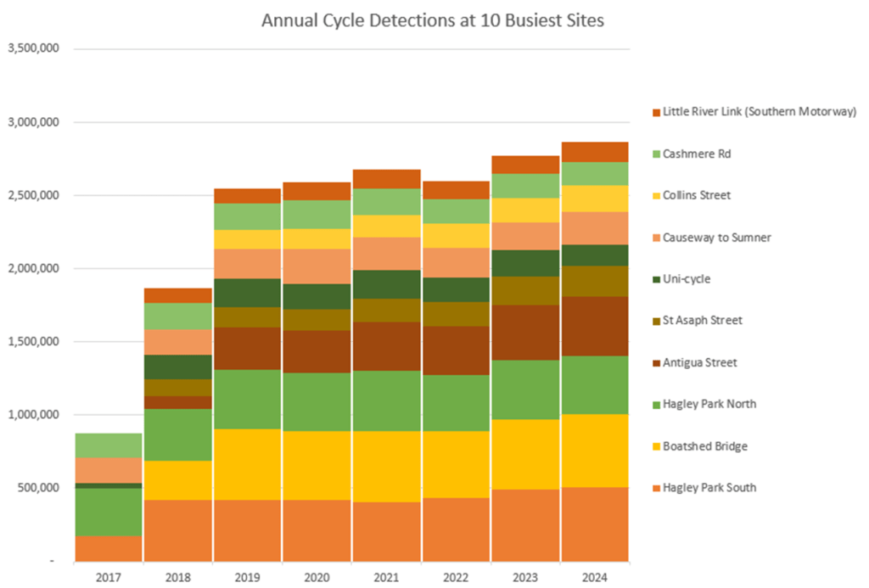Select the Collins Street legend swatch
The image size is (869, 588).
pyautogui.click(x=654, y=196)
